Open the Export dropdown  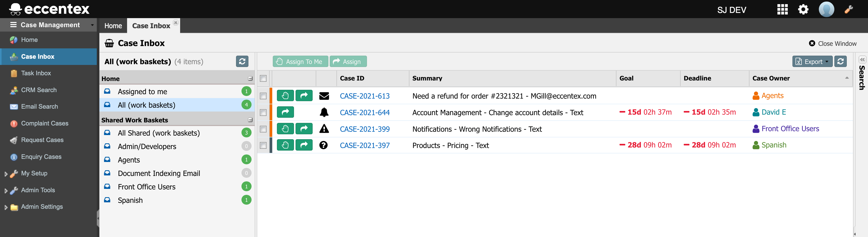[x=812, y=61]
